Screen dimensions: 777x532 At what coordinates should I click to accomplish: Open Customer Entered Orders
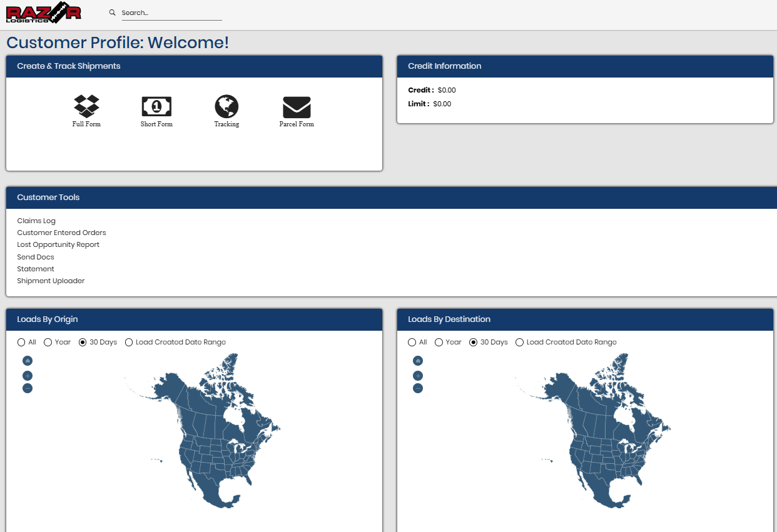tap(61, 233)
